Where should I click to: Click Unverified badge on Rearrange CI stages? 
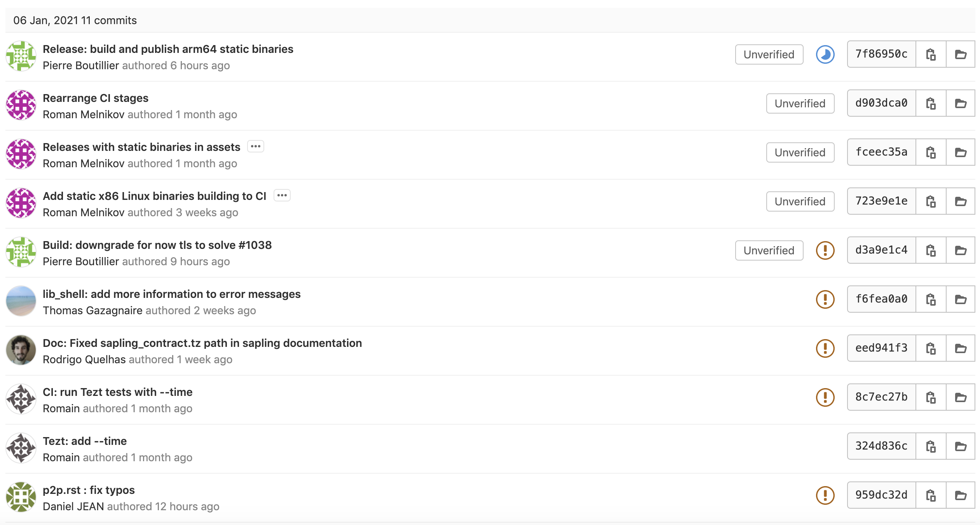point(800,103)
